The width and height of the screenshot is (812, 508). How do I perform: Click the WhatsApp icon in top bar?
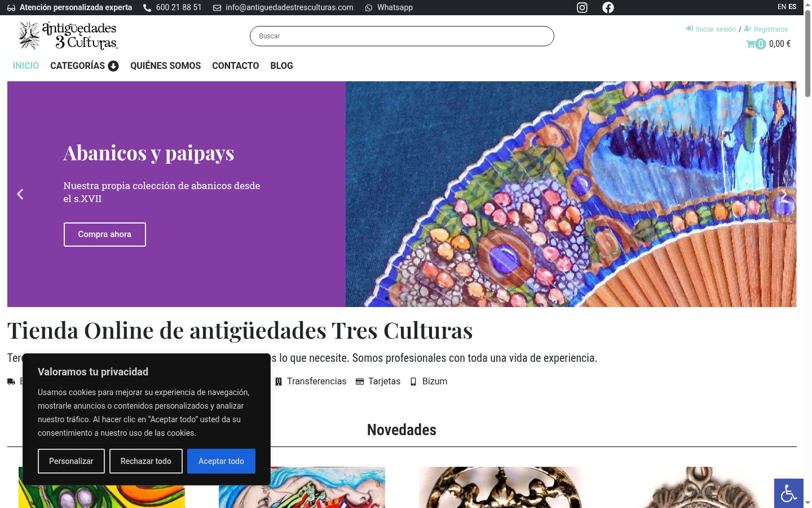point(369,8)
